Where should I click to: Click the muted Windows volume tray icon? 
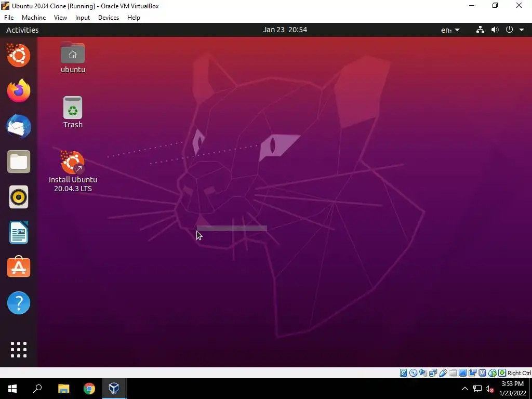tap(489, 389)
